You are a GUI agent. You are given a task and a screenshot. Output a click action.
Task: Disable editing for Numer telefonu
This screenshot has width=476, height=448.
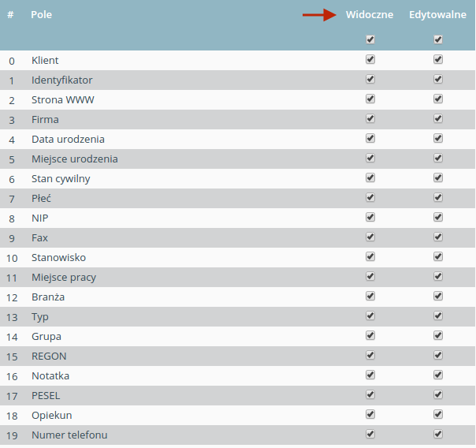point(437,434)
